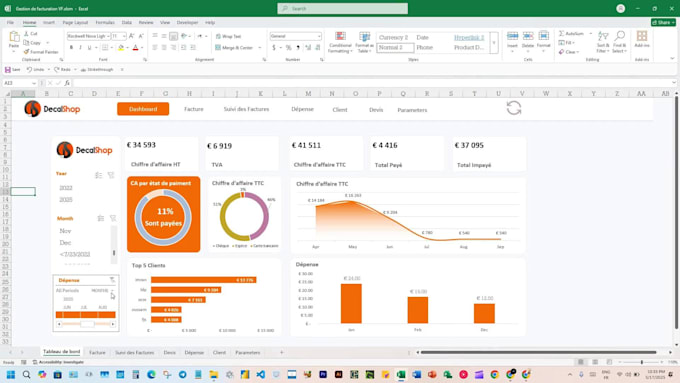The height and width of the screenshot is (383, 680).
Task: Open the Insert ribbon tab
Action: coord(49,23)
